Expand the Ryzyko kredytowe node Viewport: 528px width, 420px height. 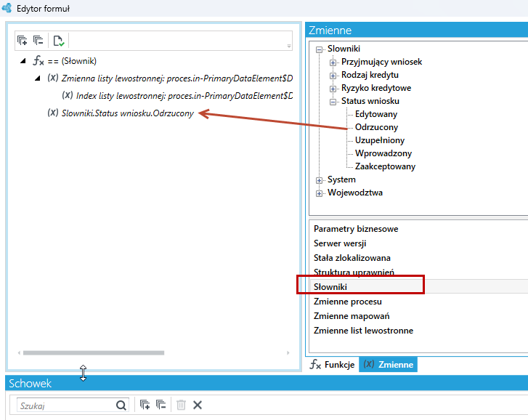[333, 89]
